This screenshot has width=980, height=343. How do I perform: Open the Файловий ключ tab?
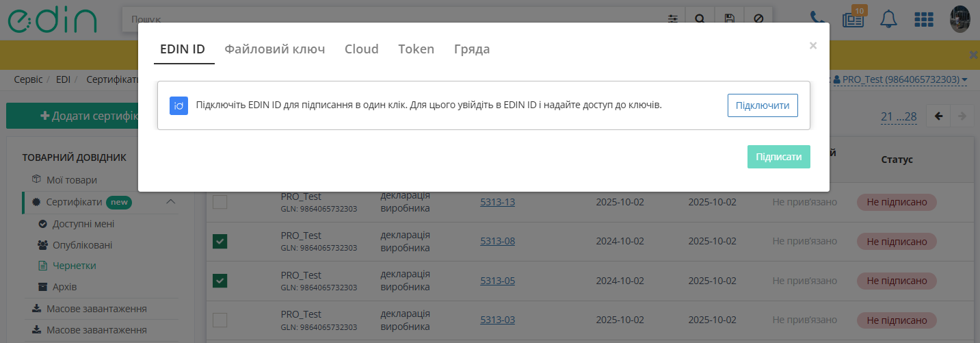point(275,49)
